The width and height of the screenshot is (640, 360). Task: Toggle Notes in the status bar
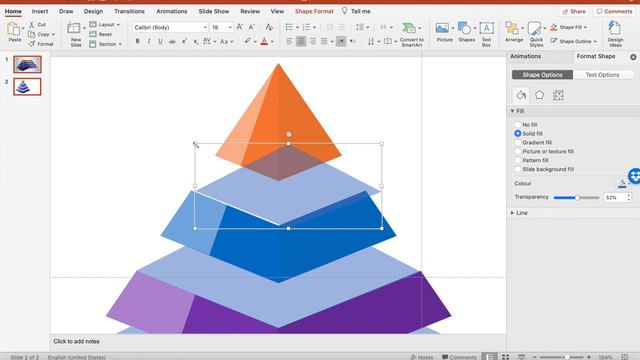[x=422, y=357]
